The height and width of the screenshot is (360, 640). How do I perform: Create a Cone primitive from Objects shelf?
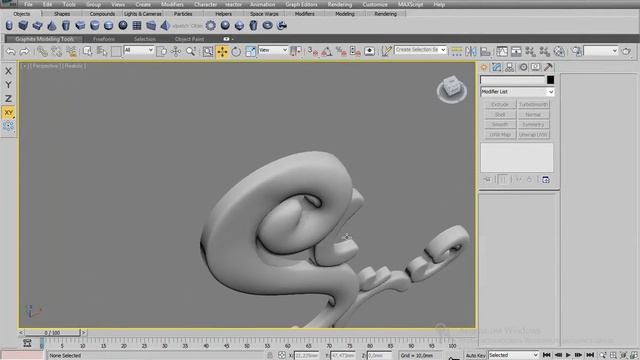(x=52, y=25)
